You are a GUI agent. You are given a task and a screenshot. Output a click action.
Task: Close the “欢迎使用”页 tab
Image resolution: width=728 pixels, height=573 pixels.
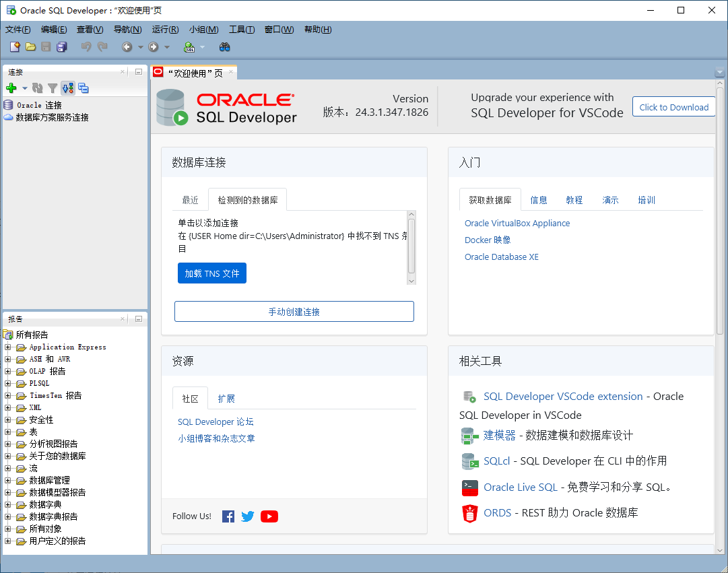231,71
